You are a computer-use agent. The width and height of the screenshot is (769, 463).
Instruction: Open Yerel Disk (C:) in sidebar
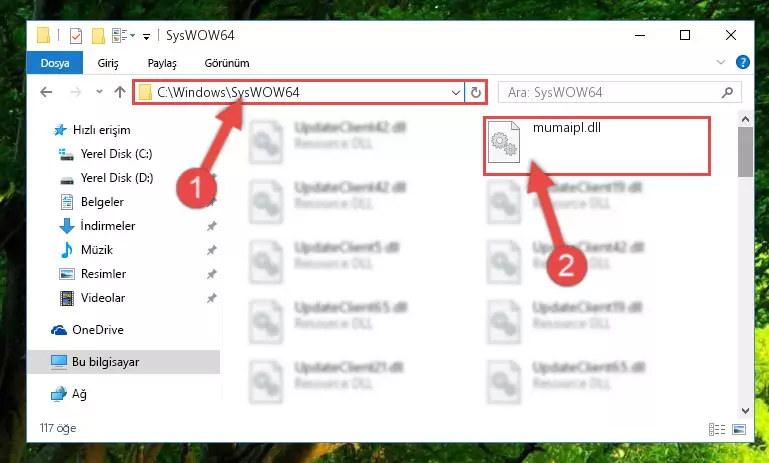click(x=117, y=154)
